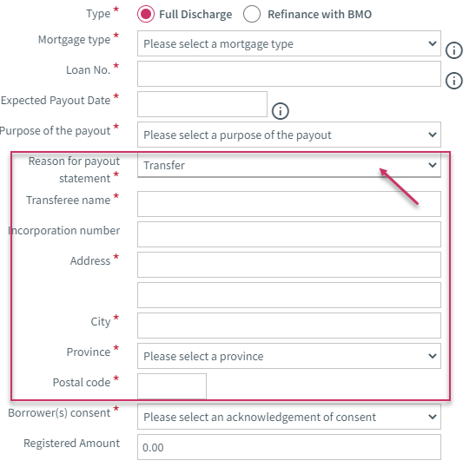
Task: Open the Purpose of the payout dropdown
Action: (289, 135)
